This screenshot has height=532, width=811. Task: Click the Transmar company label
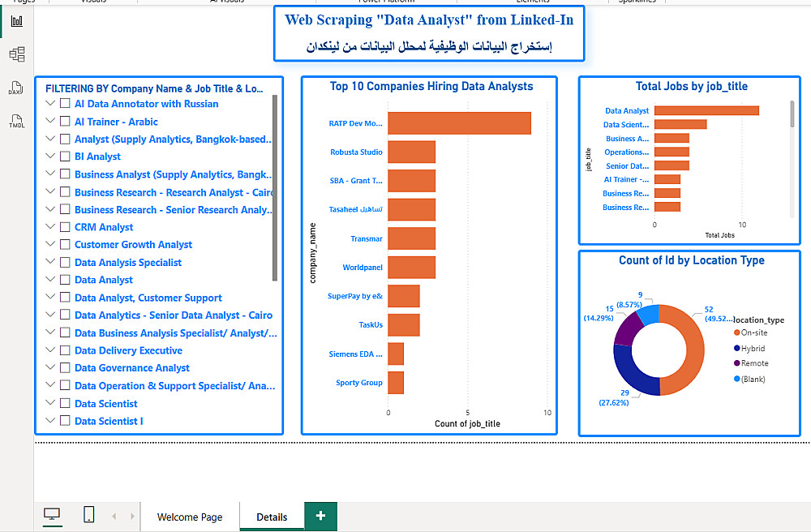(x=367, y=239)
